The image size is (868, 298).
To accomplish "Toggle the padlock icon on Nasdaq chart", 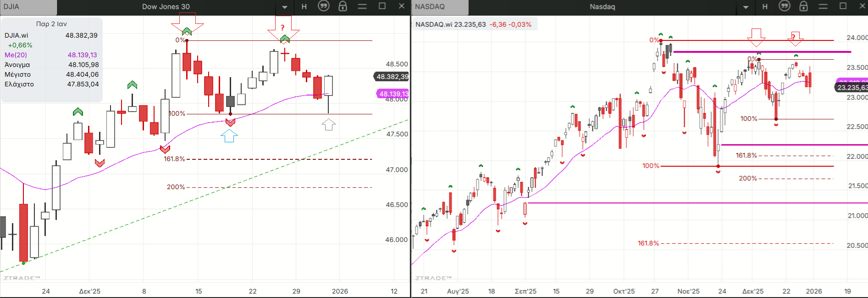I will click(x=803, y=6).
